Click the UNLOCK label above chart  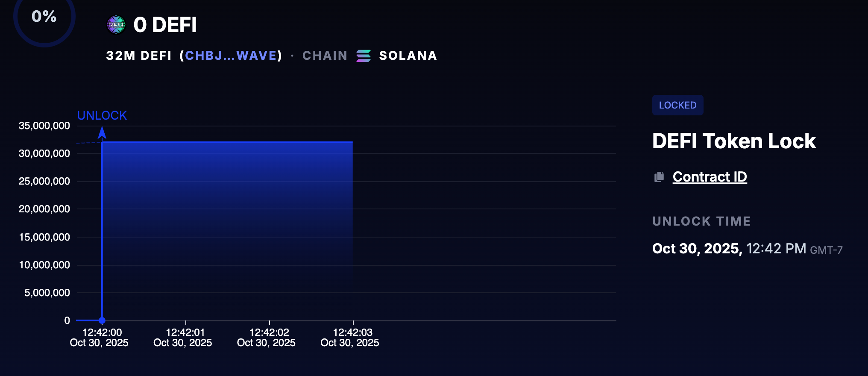click(102, 115)
